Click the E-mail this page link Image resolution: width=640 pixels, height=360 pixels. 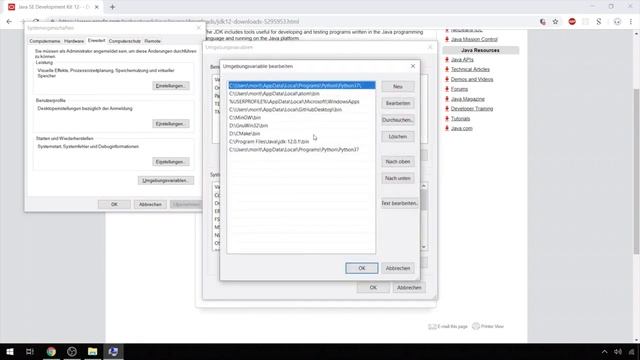coord(452,327)
